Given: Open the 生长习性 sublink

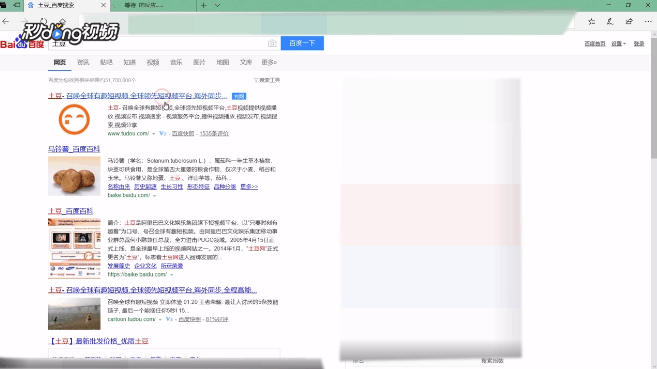Looking at the screenshot, I should click(172, 187).
